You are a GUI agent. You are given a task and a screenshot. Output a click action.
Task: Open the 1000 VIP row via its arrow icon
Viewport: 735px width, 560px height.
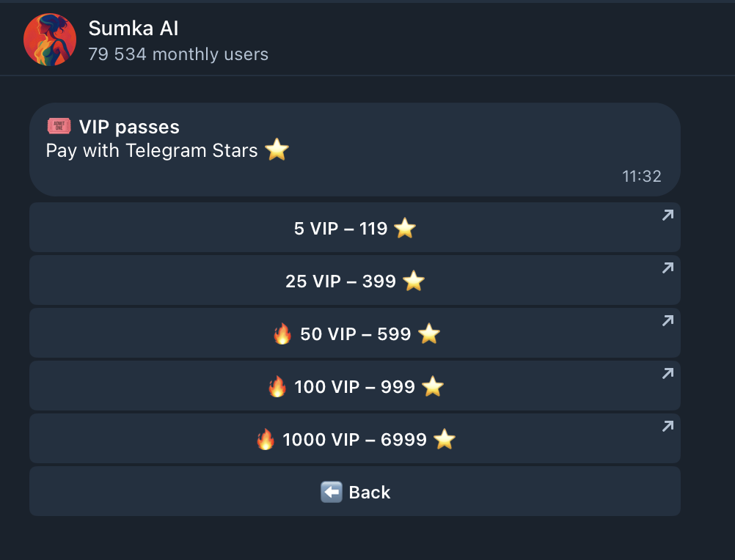click(667, 426)
